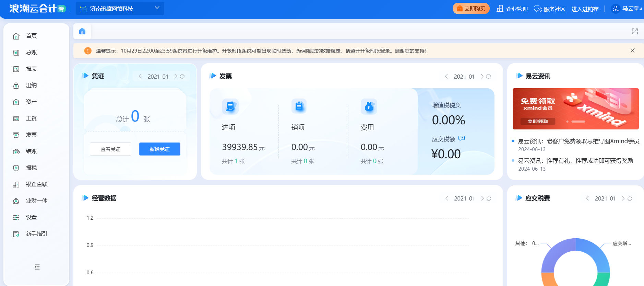Image resolution: width=644 pixels, height=286 pixels.
Task: Refresh the 凭证 voucher panel
Action: [182, 77]
